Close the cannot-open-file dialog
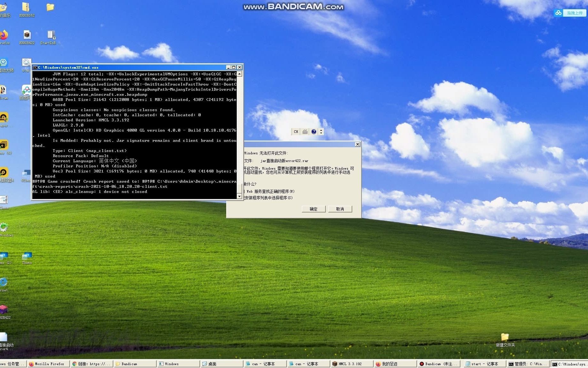 coord(358,144)
